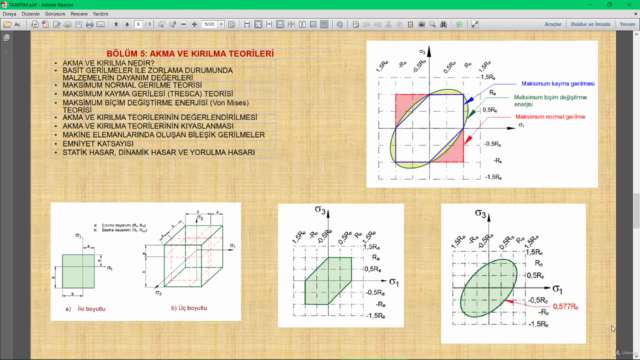640x360 pixels.
Task: Open the Araçlar tools pane
Action: pyautogui.click(x=553, y=24)
